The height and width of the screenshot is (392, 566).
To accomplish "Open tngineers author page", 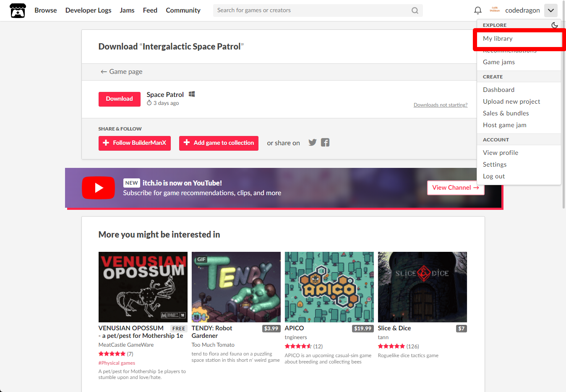I will [296, 337].
